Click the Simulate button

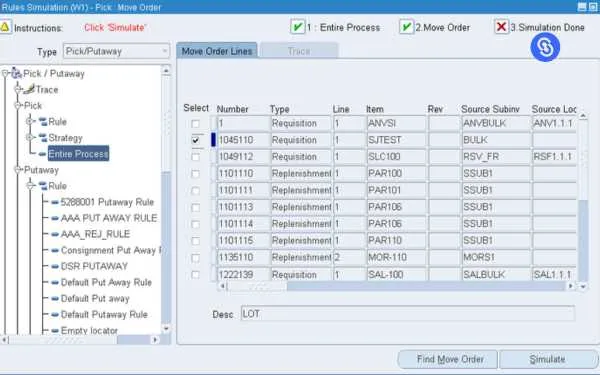[548, 359]
